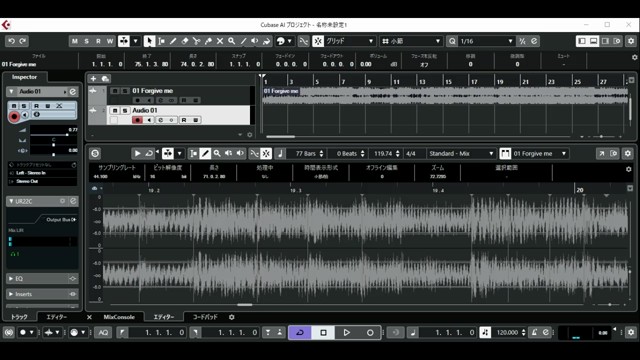Open the Inspector tab
The height and width of the screenshot is (360, 640).
point(24,77)
